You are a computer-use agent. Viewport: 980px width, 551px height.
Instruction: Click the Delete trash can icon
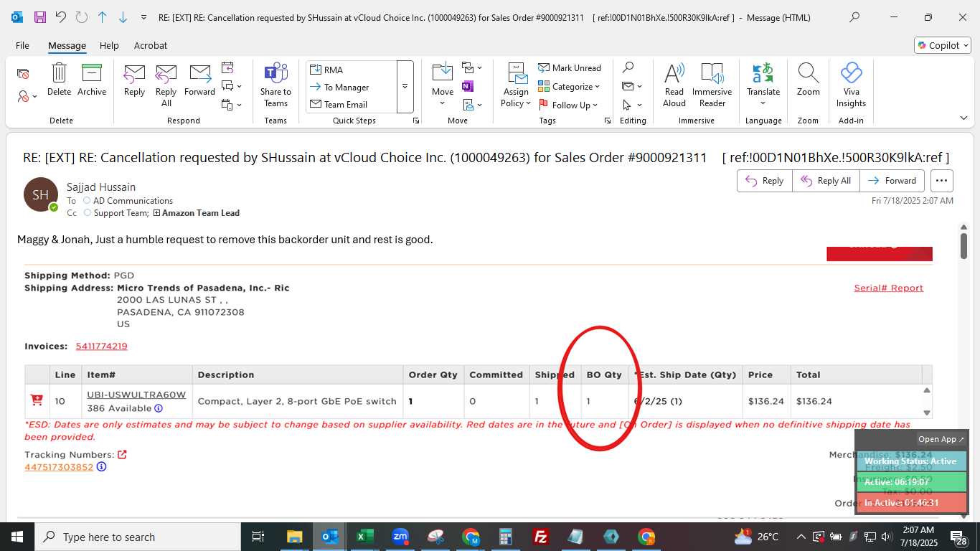[x=59, y=79]
